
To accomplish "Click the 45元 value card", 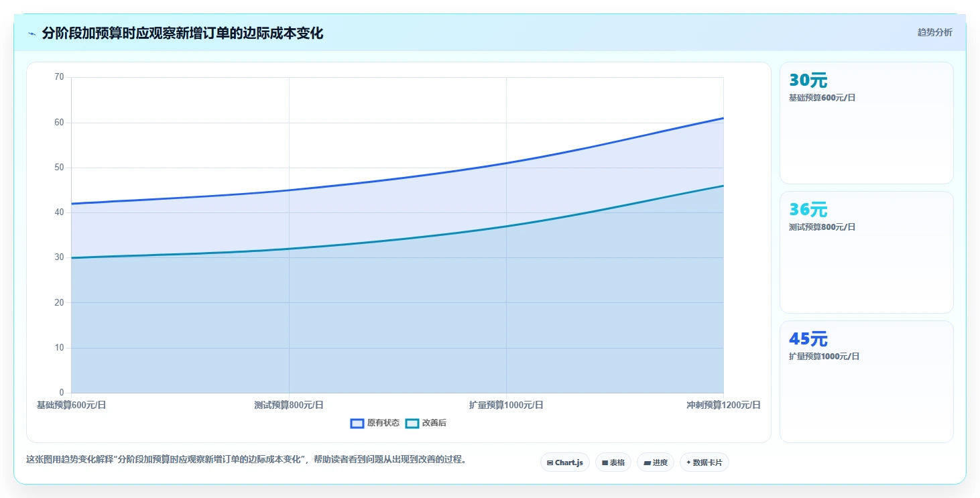I will (867, 381).
